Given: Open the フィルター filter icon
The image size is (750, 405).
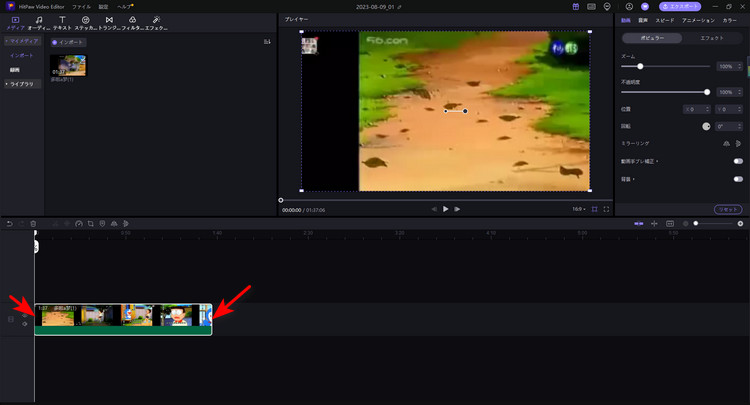Looking at the screenshot, I should (133, 22).
